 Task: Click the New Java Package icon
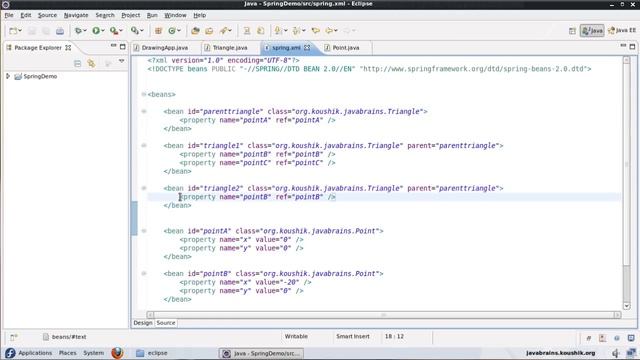point(158,31)
